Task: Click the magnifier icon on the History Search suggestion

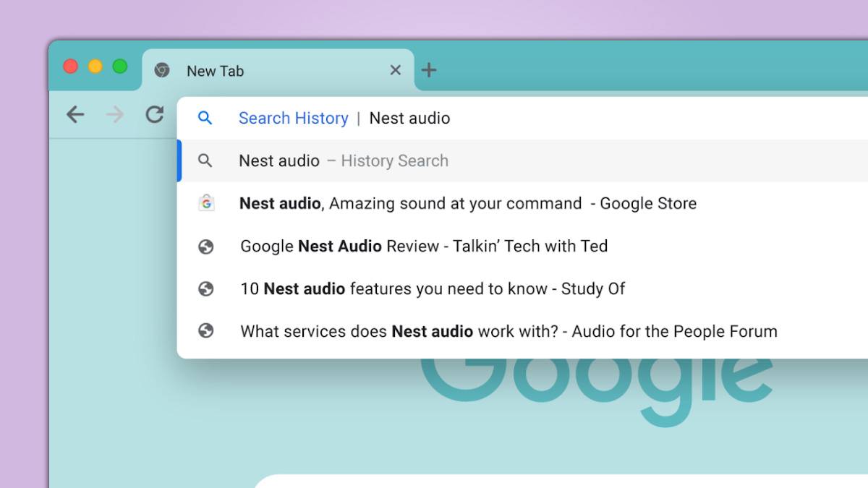Action: pos(205,160)
